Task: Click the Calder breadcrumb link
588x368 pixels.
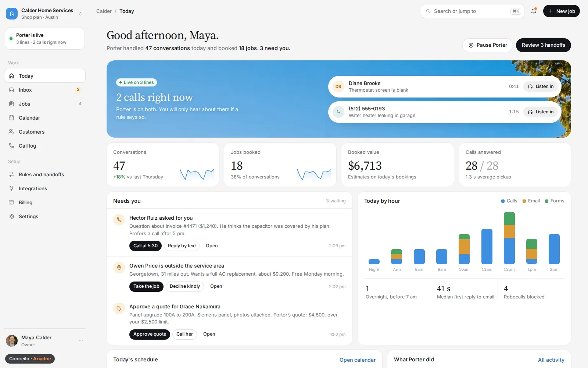Action: pyautogui.click(x=104, y=11)
